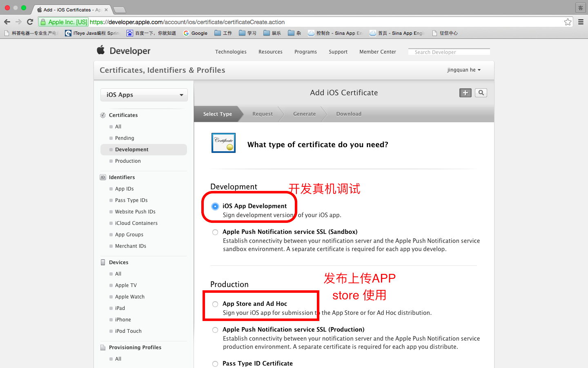Viewport: 588px width, 368px height.
Task: Click the plus add certificate button
Action: click(465, 93)
